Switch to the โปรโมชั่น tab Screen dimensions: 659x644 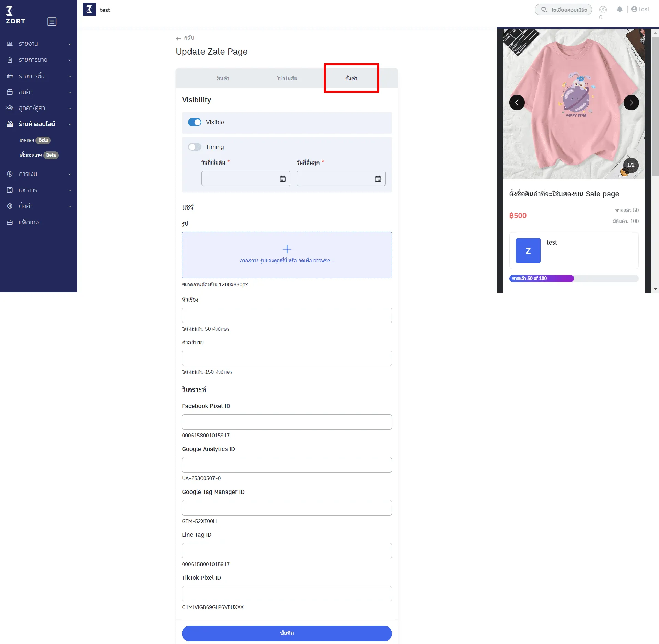point(287,78)
